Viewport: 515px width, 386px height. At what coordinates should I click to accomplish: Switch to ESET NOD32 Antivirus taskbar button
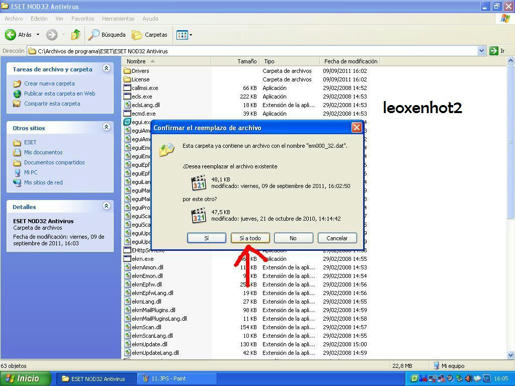click(x=95, y=379)
